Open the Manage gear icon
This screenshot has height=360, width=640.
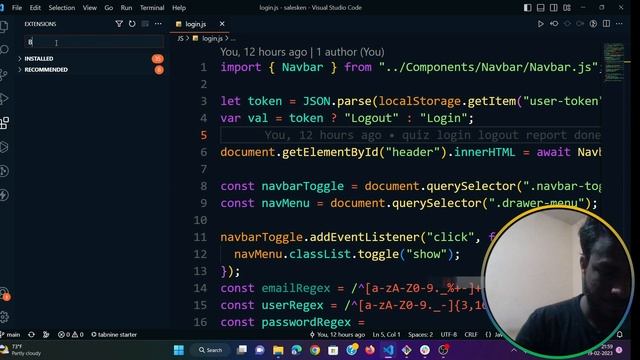4,316
